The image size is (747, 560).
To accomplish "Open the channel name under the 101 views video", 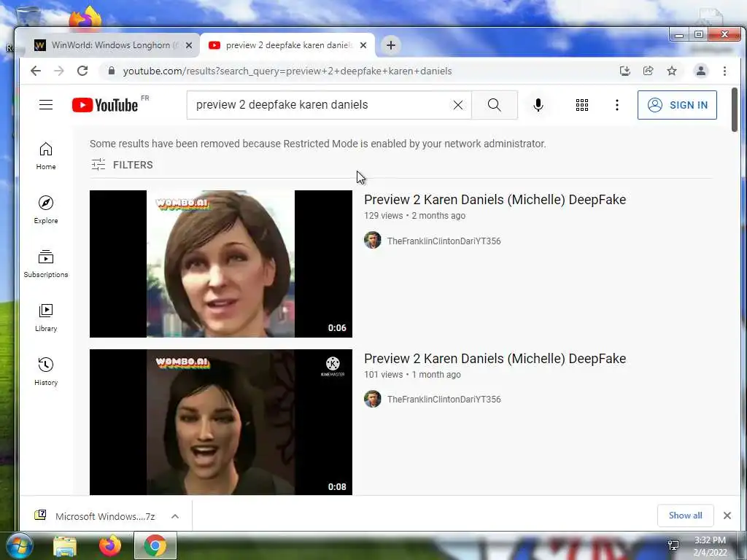I will click(x=444, y=400).
